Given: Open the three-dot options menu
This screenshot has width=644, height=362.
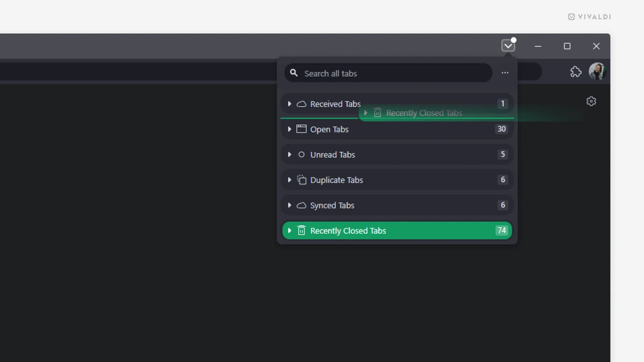Looking at the screenshot, I should 504,72.
